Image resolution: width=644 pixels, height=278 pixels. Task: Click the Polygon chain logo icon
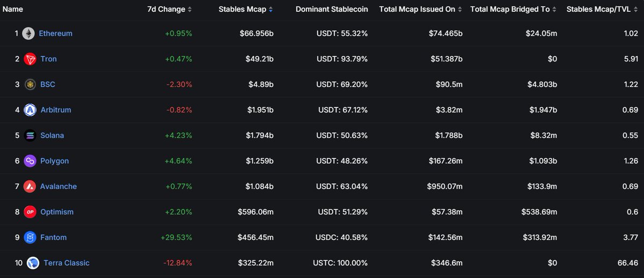30,161
